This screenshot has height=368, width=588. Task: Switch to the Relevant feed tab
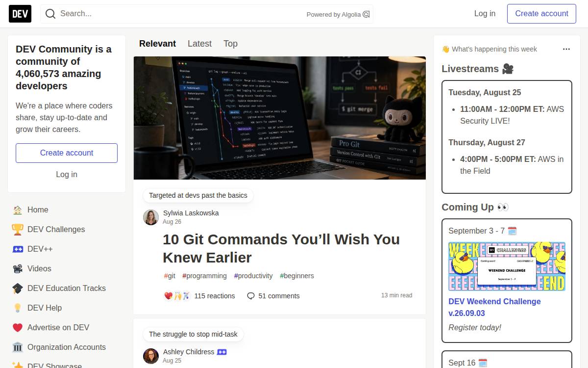click(157, 44)
